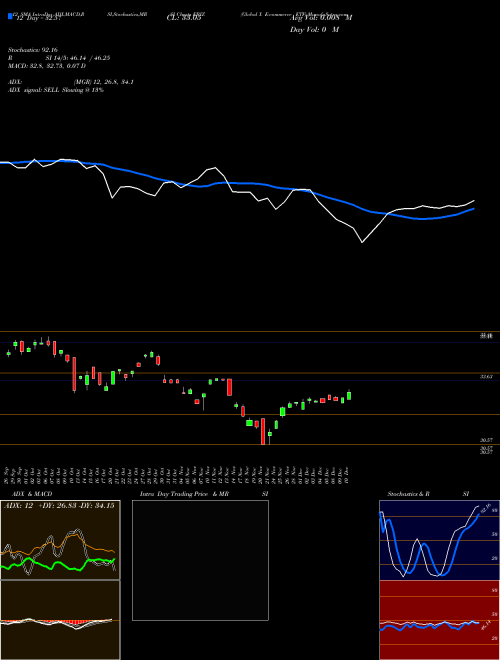
Task: Click the 'Avg Vol' value text
Action: [321, 18]
